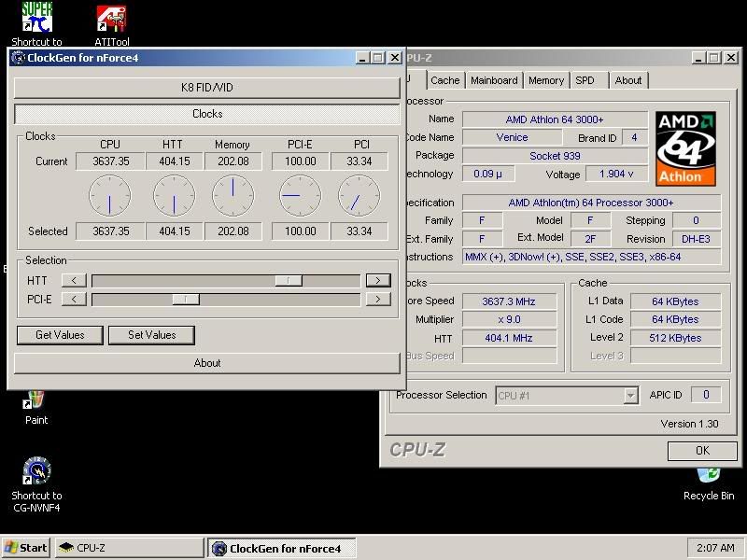The width and height of the screenshot is (747, 560).
Task: Increase HTT with the right arrow button
Action: 378,281
